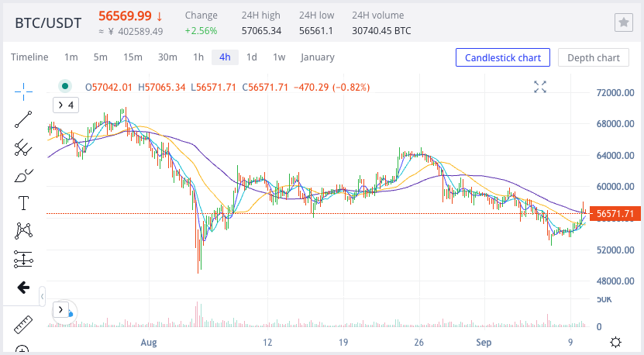Viewport: 644px width, 355px height.
Task: Switch to the 1h timeframe
Action: point(198,57)
